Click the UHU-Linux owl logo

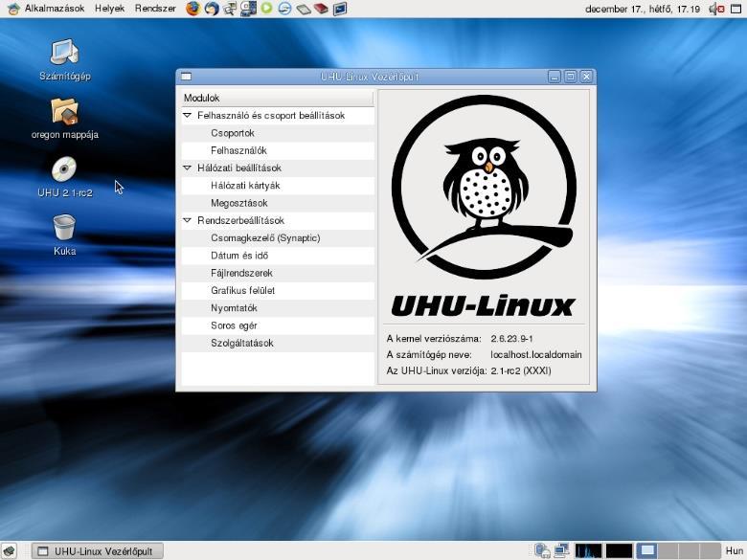coord(484,187)
